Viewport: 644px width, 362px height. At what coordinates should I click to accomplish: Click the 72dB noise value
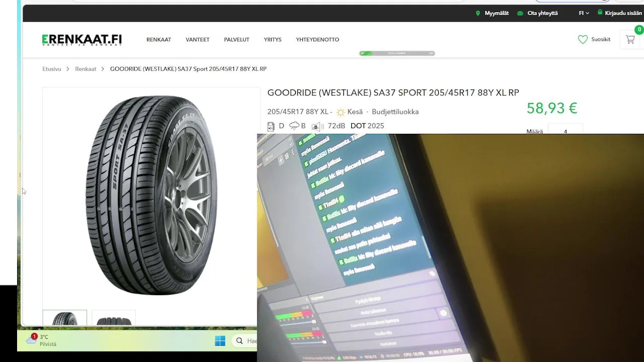336,126
